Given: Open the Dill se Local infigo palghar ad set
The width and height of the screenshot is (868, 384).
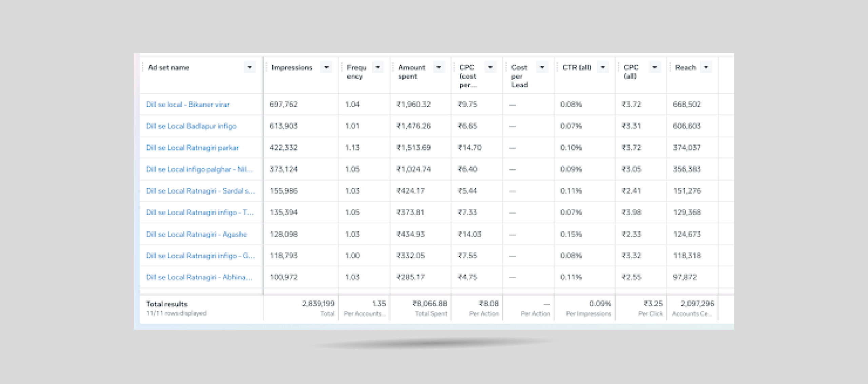Looking at the screenshot, I should [199, 169].
